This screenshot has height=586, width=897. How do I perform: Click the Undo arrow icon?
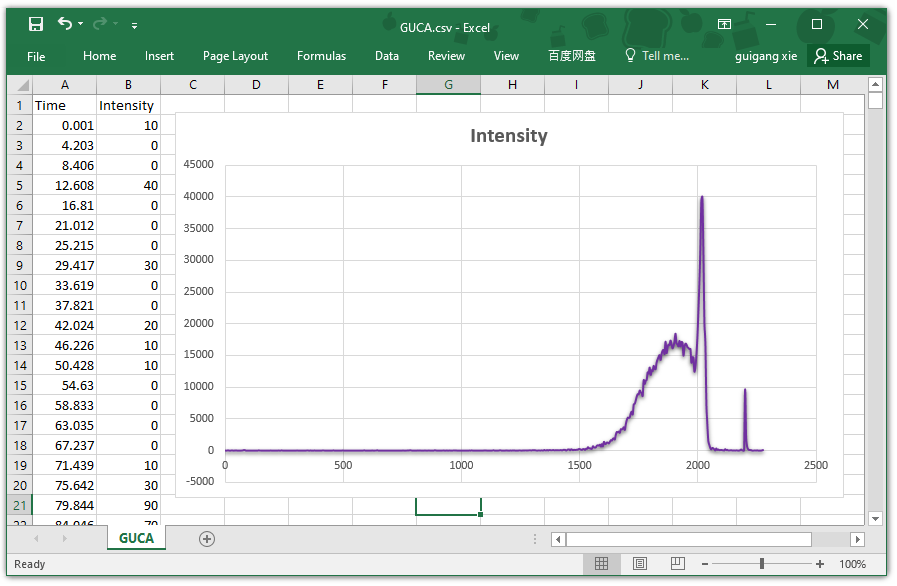[x=65, y=24]
